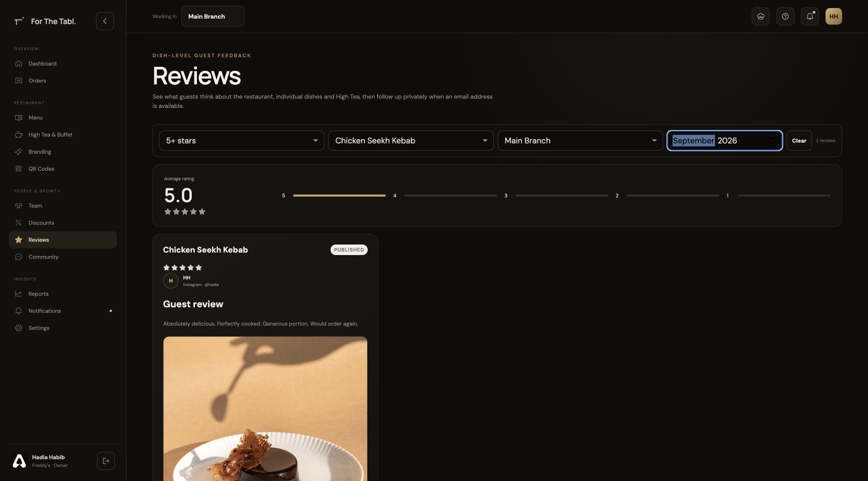The width and height of the screenshot is (868, 481).
Task: Click the September 2026 month field
Action: pos(724,141)
